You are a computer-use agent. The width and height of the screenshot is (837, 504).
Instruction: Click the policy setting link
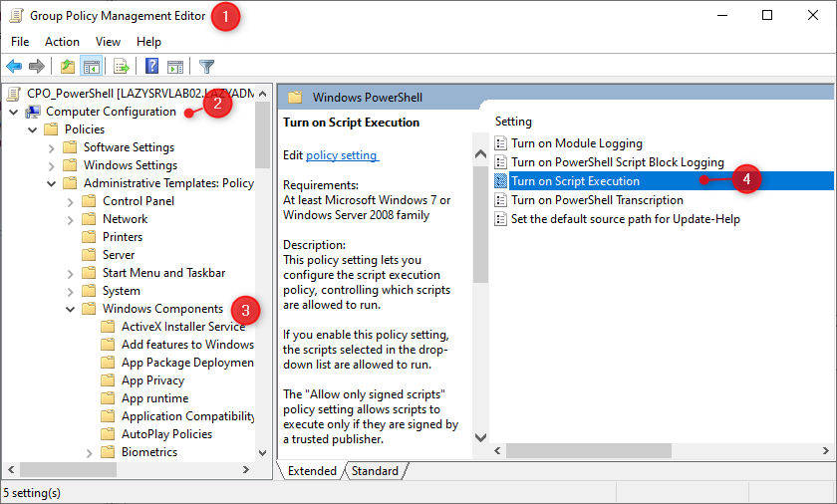[342, 155]
